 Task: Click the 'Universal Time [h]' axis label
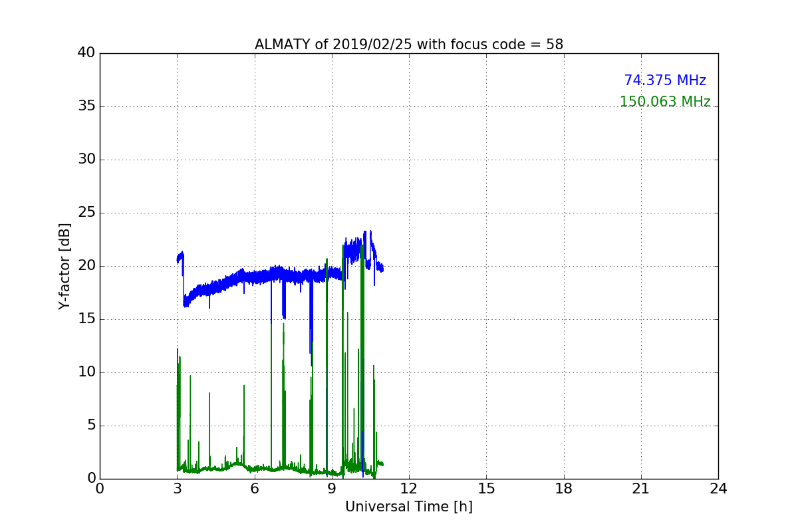coord(409,507)
